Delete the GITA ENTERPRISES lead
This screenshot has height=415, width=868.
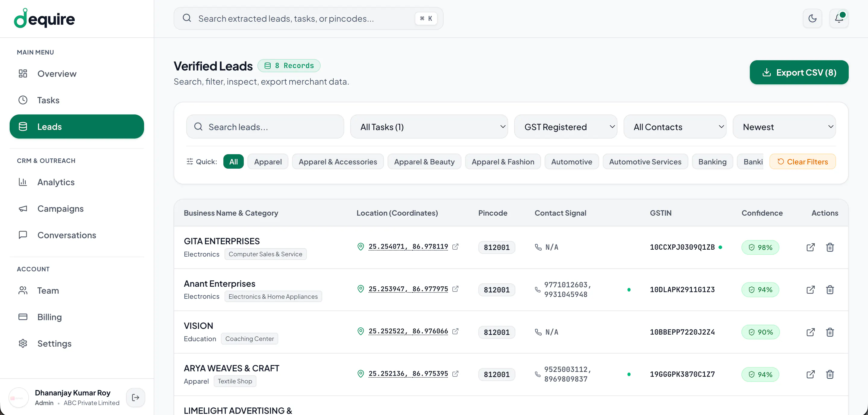830,247
